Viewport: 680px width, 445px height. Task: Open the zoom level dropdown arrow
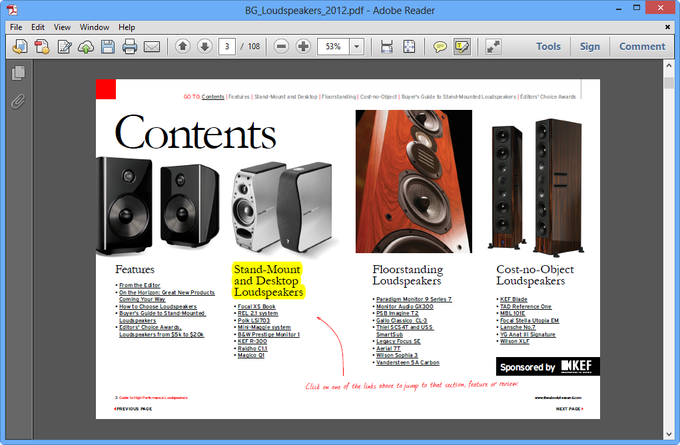click(x=356, y=46)
